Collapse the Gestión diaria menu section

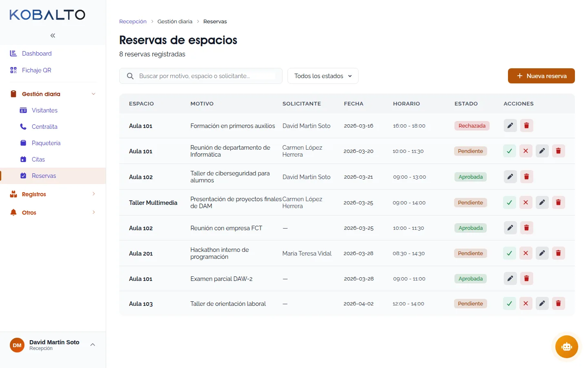click(x=53, y=94)
